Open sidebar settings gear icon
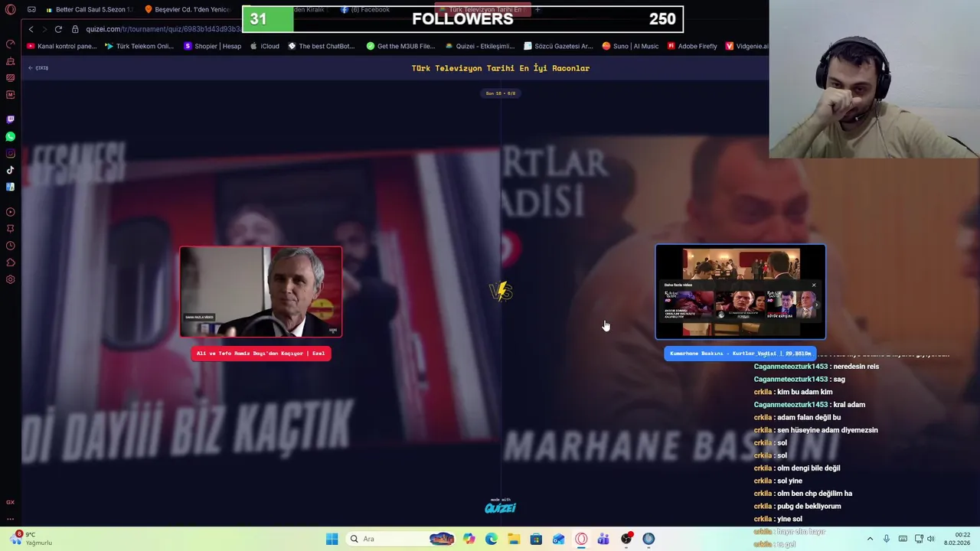The height and width of the screenshot is (551, 980). pos(10,279)
